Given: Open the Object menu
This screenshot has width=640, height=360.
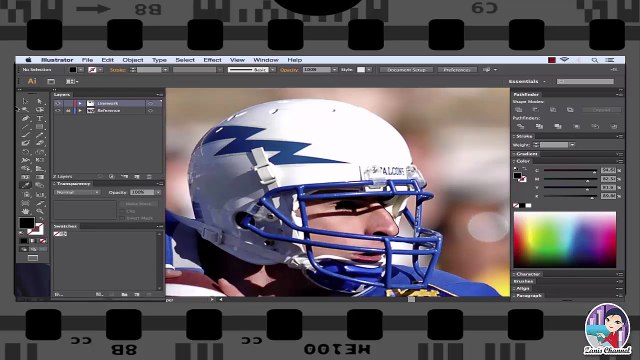Looking at the screenshot, I should pos(133,60).
